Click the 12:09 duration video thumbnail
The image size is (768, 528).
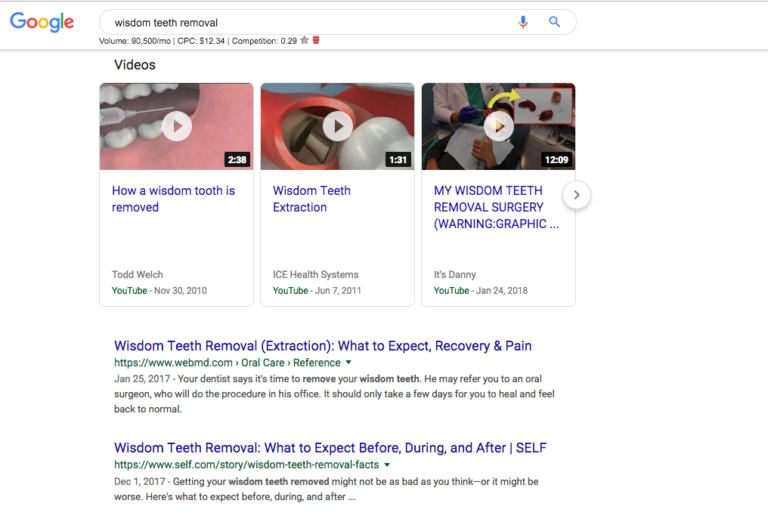499,126
